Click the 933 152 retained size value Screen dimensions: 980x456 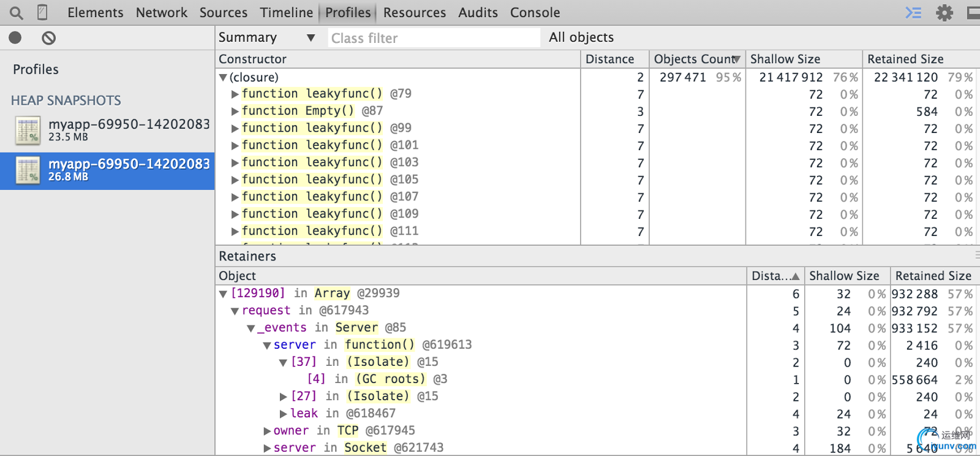[x=914, y=328]
